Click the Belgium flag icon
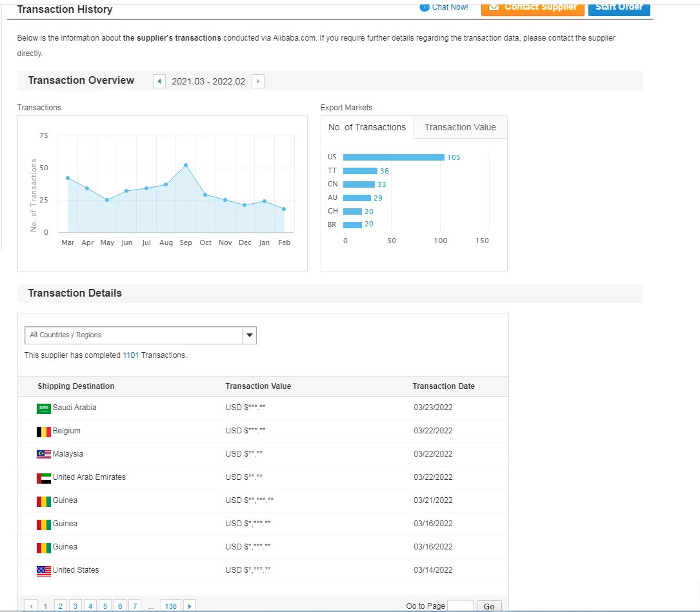The width and height of the screenshot is (700, 612). pos(44,431)
